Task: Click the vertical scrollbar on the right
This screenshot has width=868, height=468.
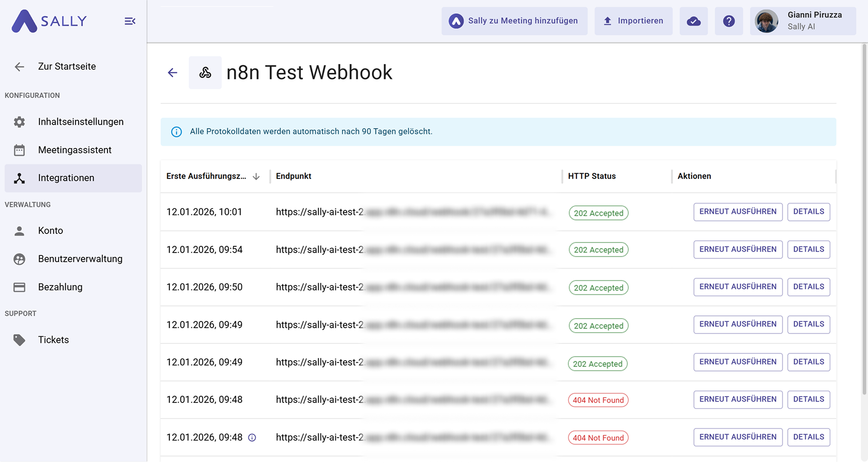Action: (x=864, y=219)
